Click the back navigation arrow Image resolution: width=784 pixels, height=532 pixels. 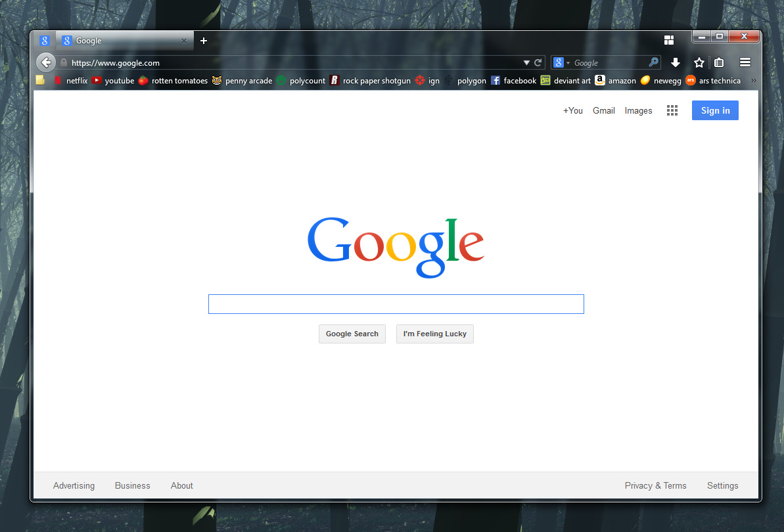[45, 62]
